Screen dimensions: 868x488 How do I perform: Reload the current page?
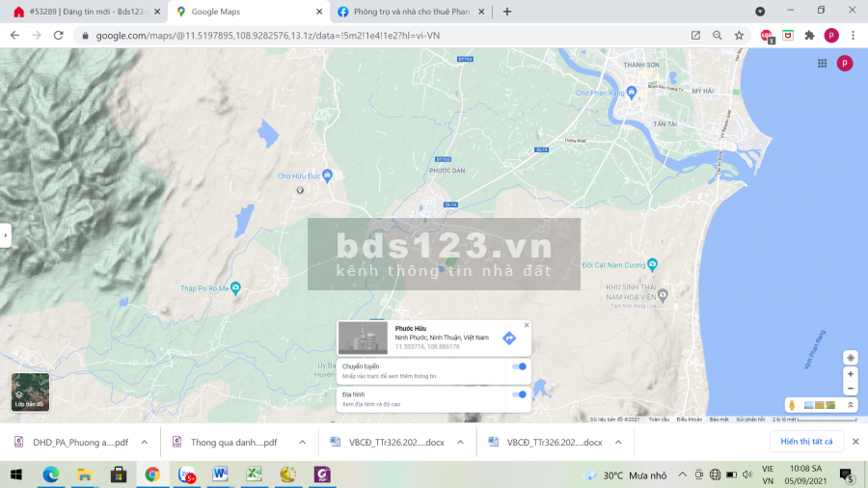coord(58,36)
